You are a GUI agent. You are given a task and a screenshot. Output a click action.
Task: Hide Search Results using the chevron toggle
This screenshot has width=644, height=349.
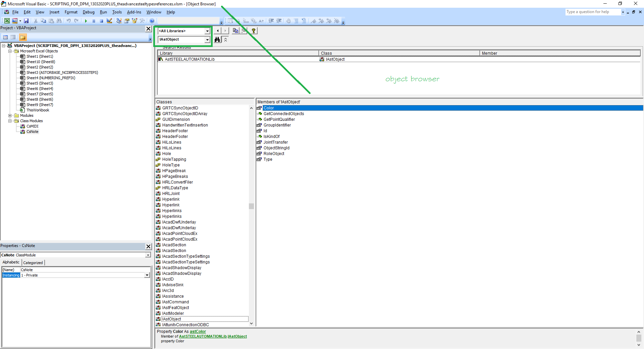point(225,39)
